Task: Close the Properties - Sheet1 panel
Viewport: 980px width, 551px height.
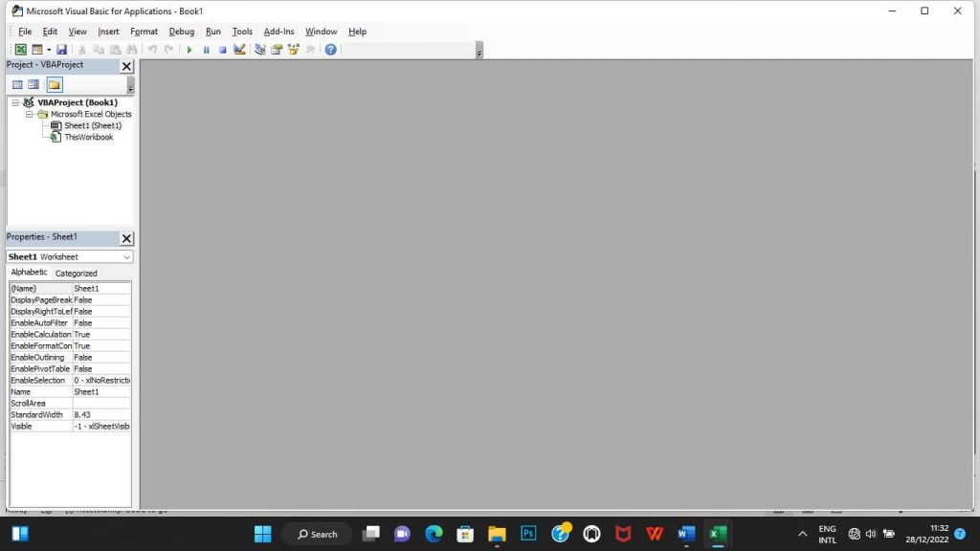Action: pos(126,238)
